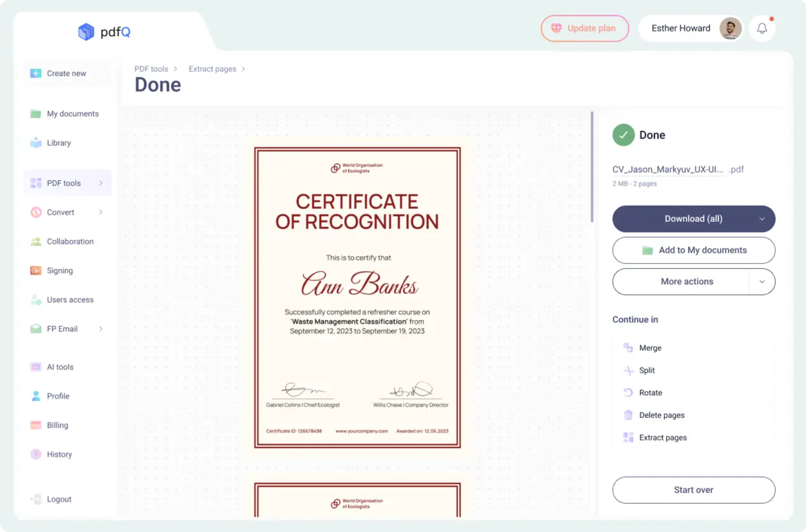Click the pdfQ logo icon

[x=86, y=32]
